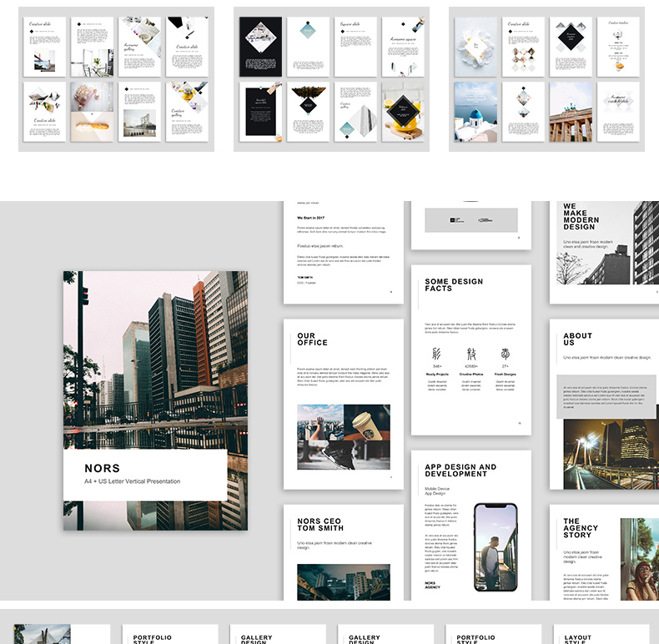Viewport: 659px width, 644px height.
Task: Open the APP DESIGN AND DEVELOPMENT page
Action: [x=471, y=525]
